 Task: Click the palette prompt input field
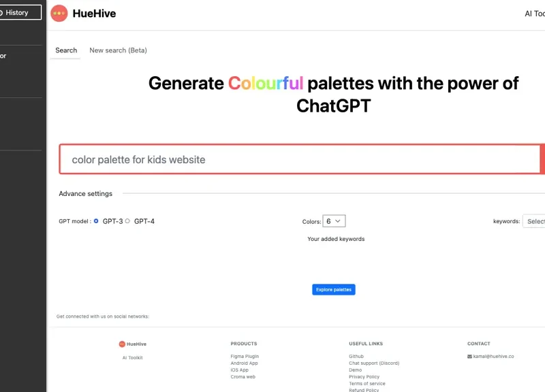click(300, 160)
